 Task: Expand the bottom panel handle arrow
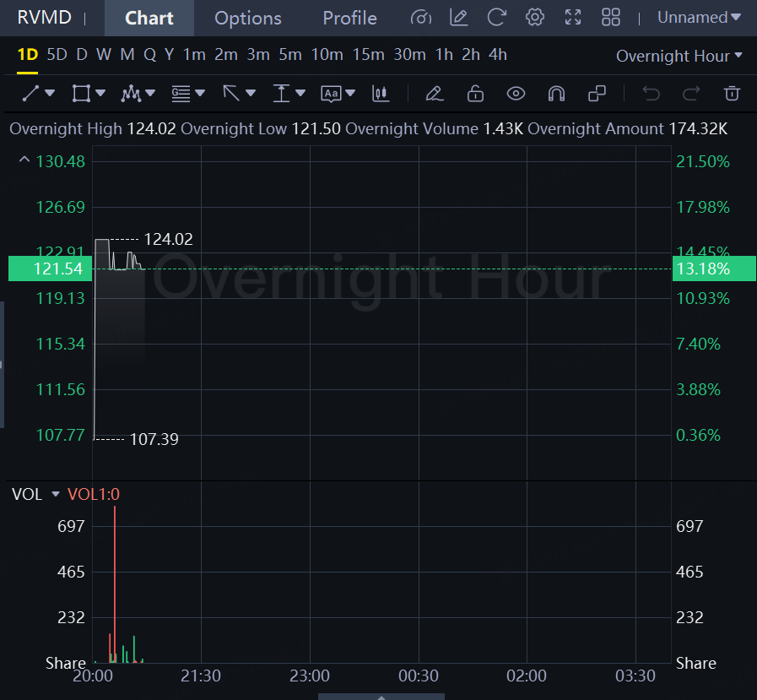tap(381, 697)
